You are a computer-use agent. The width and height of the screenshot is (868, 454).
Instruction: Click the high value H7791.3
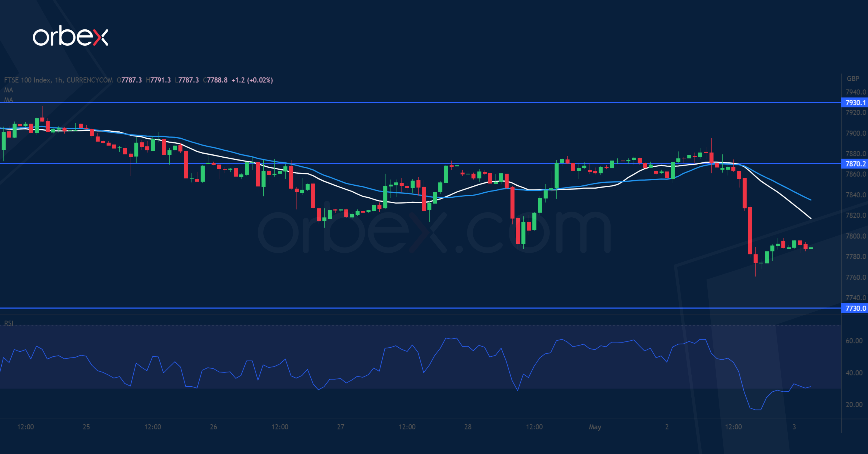pyautogui.click(x=158, y=80)
